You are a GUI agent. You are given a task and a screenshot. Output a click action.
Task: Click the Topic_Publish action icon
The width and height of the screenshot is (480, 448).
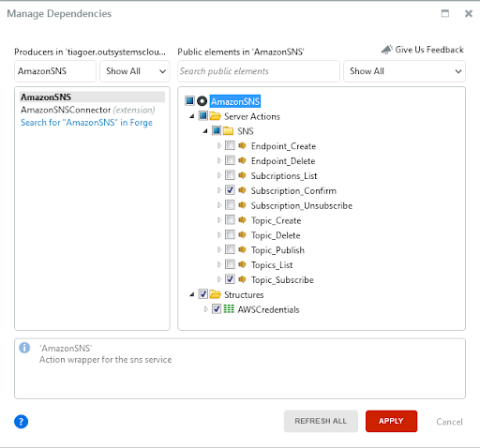point(242,249)
